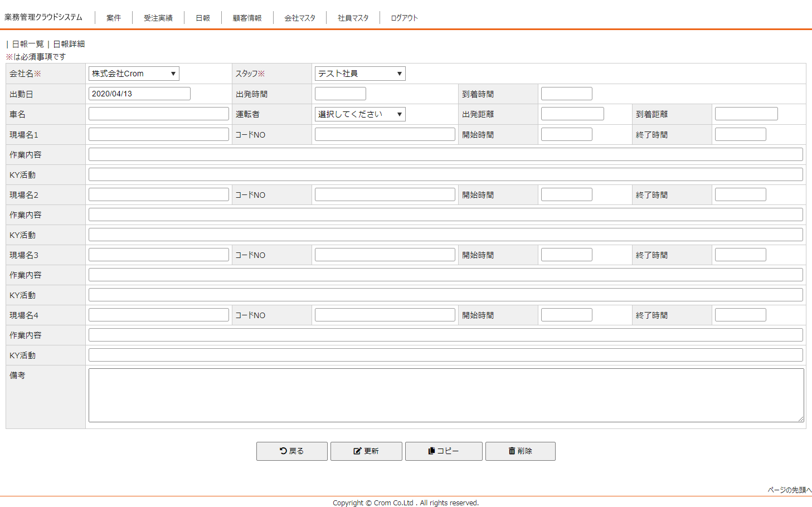The height and width of the screenshot is (507, 812).
Task: Click the コードNO field in 現場名4 row
Action: [x=385, y=315]
